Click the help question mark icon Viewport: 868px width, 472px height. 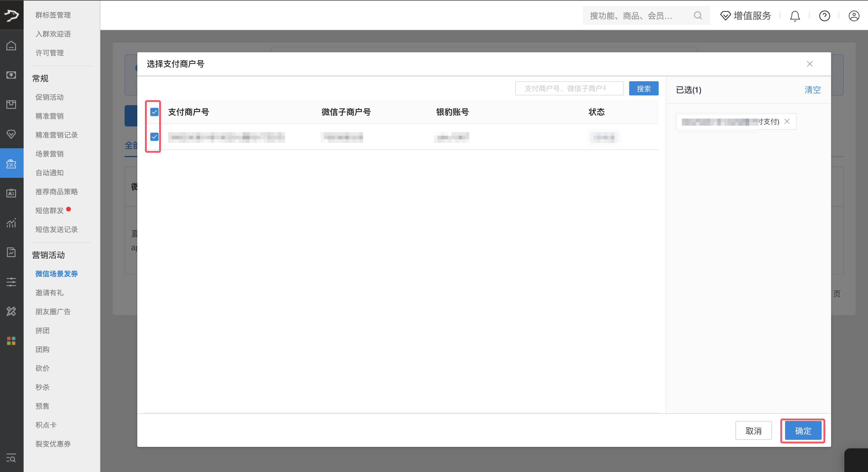coord(824,16)
